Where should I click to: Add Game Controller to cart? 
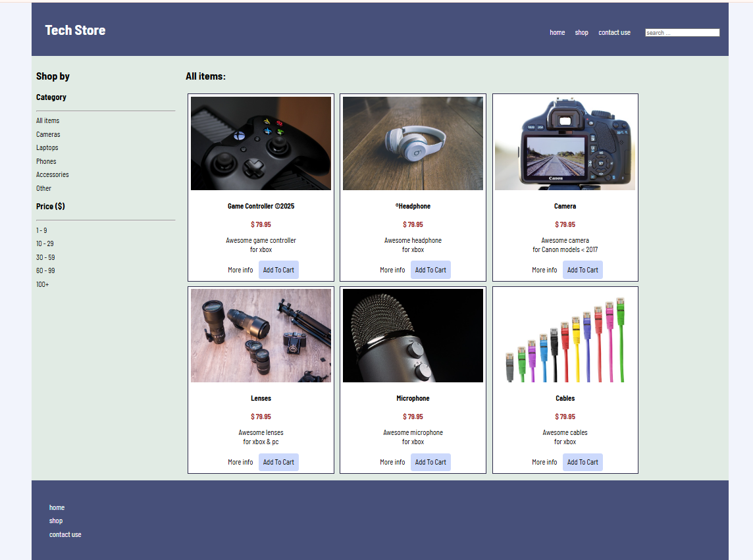click(x=278, y=270)
